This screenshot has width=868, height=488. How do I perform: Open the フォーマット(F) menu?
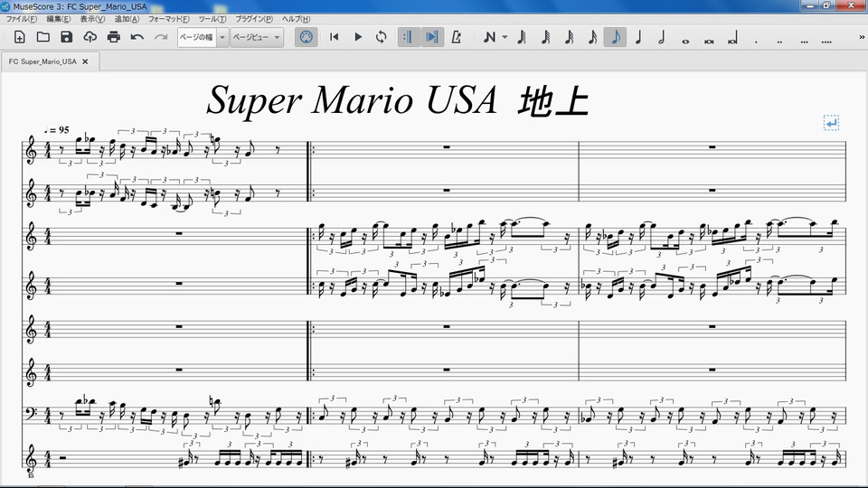pos(169,19)
